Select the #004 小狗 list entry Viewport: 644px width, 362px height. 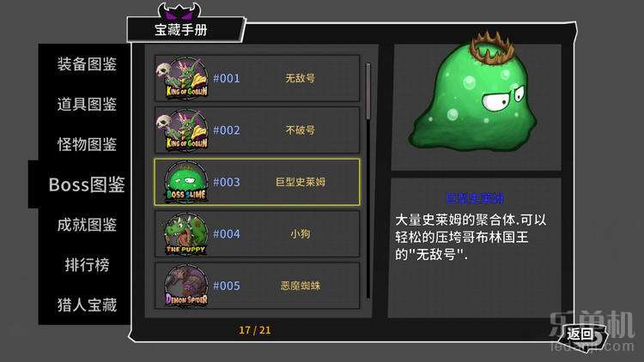[257, 234]
